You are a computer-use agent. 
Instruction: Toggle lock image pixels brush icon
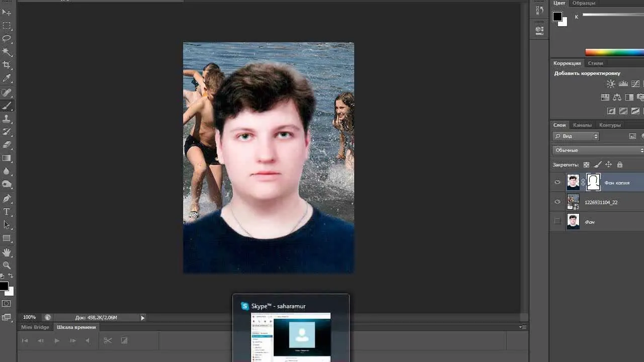pos(598,164)
